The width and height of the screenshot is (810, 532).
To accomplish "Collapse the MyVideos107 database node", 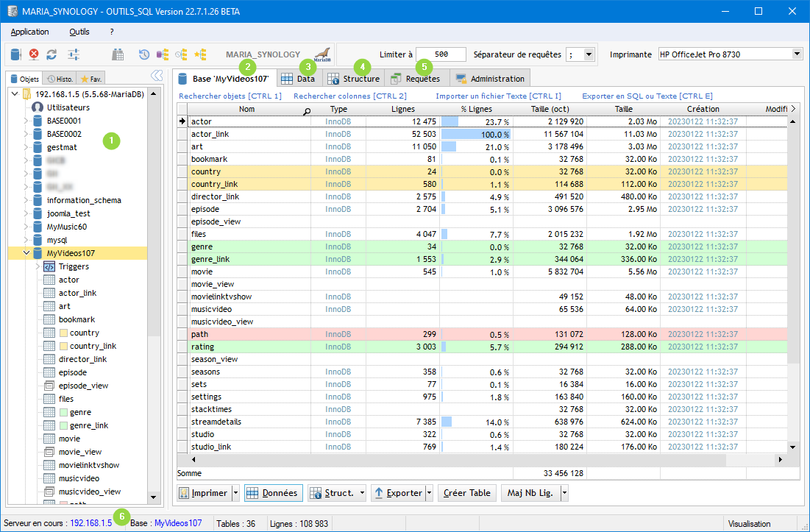I will click(x=26, y=253).
